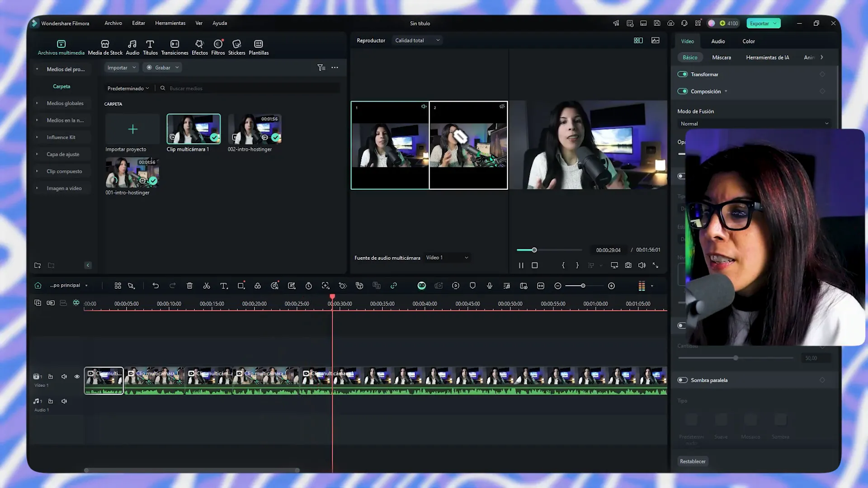Toggle Video 1 track visibility eye
The height and width of the screenshot is (488, 868).
pyautogui.click(x=77, y=376)
